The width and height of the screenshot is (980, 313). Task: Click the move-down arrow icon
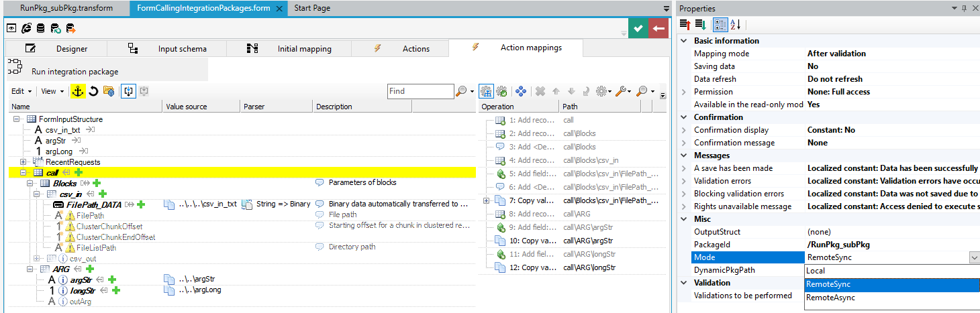[571, 91]
